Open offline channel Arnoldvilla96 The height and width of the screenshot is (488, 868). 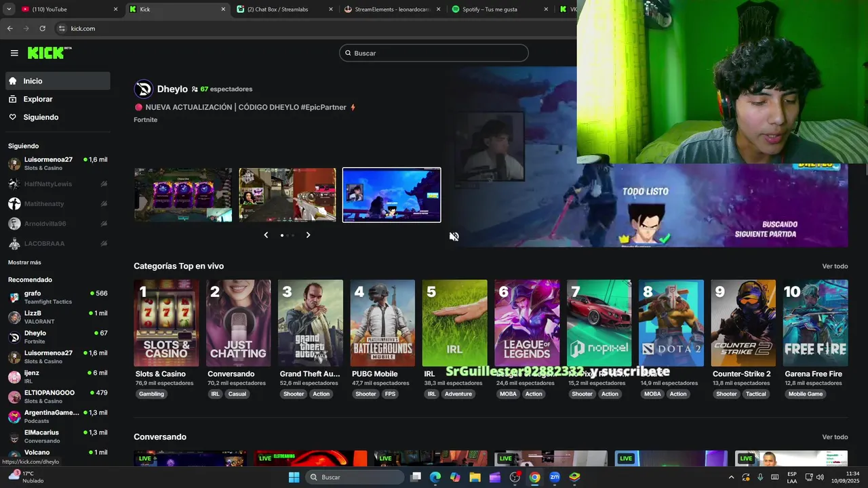[58, 224]
